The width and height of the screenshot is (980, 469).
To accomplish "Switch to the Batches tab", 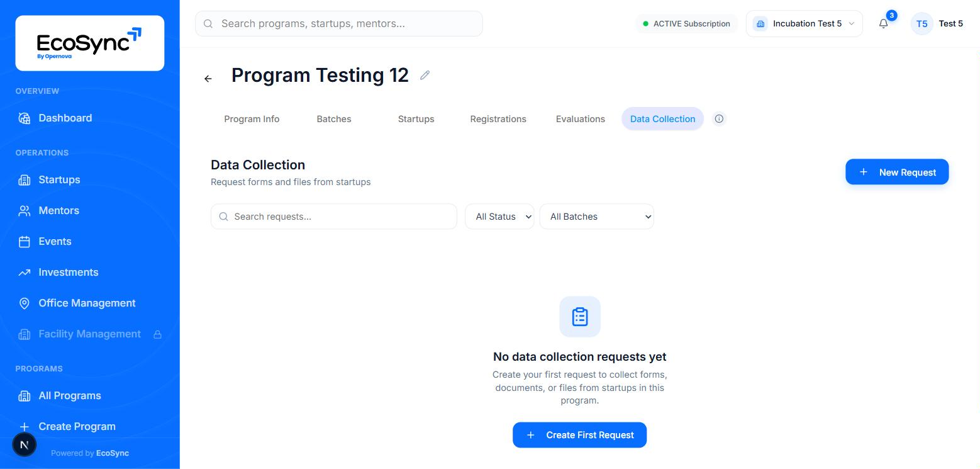I will click(x=334, y=119).
